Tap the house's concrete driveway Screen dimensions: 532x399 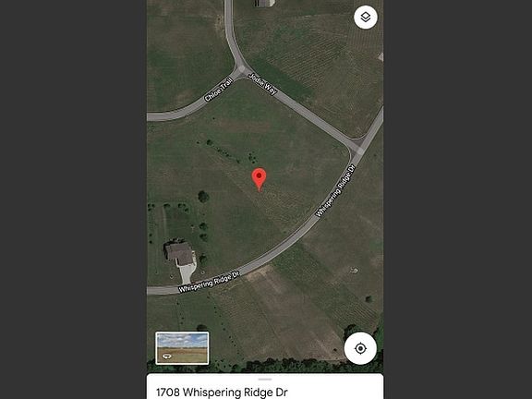[187, 272]
